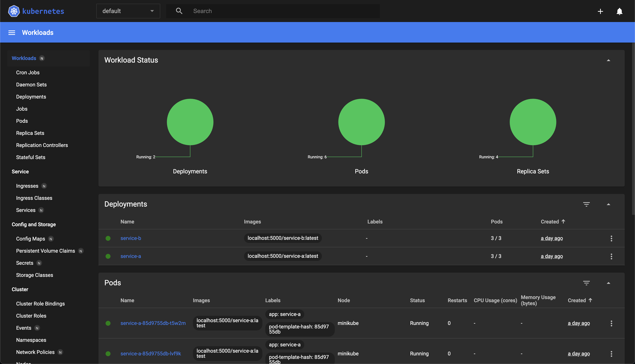Select Replica Sets in the sidebar

coord(30,133)
